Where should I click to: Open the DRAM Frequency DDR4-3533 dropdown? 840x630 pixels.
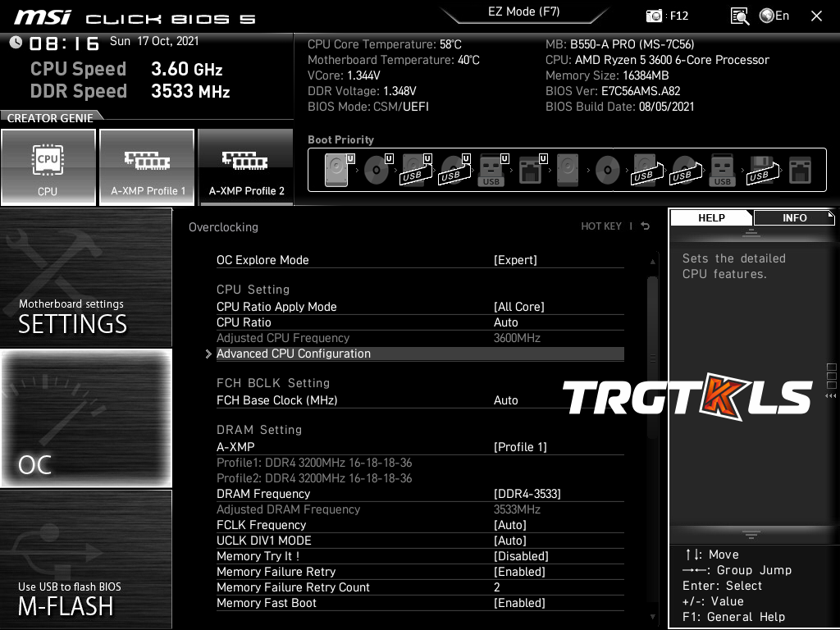pyautogui.click(x=527, y=494)
